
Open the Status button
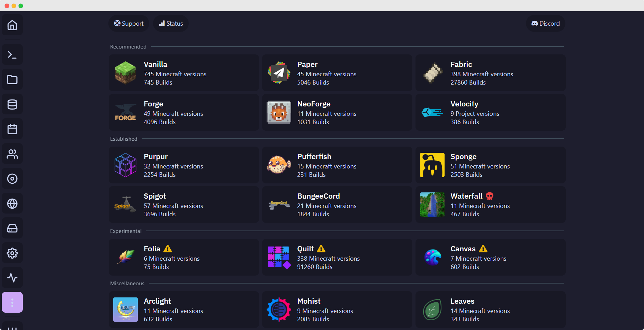pos(171,24)
